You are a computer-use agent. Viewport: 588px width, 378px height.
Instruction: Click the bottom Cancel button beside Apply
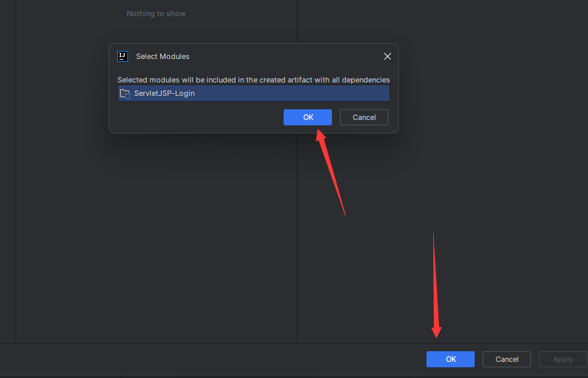coord(507,359)
